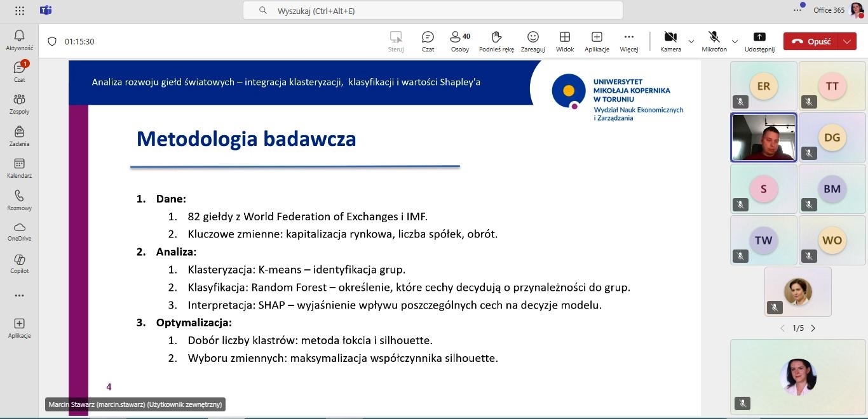Unmute the Mikrofon

click(x=714, y=41)
